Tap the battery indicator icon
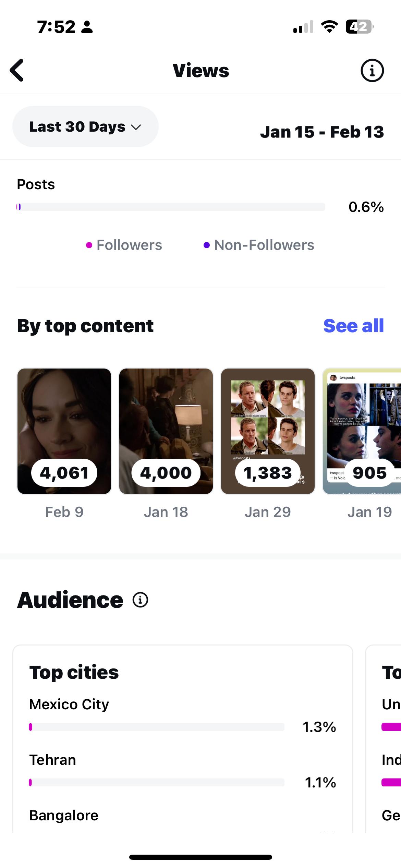Viewport: 401px width, 868px height. (359, 27)
